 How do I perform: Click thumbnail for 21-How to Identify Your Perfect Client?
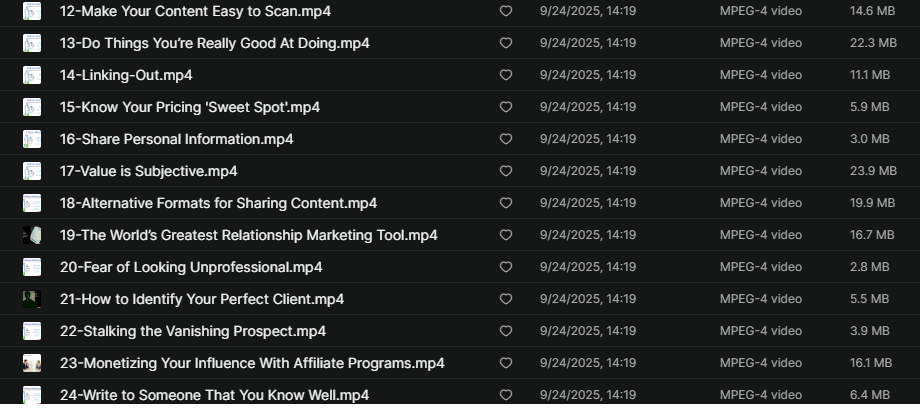coord(32,300)
